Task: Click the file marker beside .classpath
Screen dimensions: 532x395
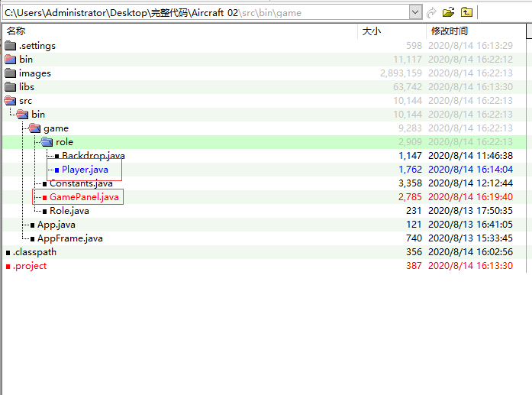Action: [x=8, y=252]
